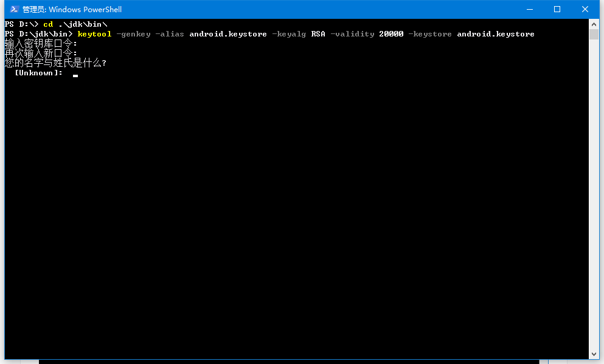Click the "RSA" value text
This screenshot has width=604, height=364.
coord(318,34)
